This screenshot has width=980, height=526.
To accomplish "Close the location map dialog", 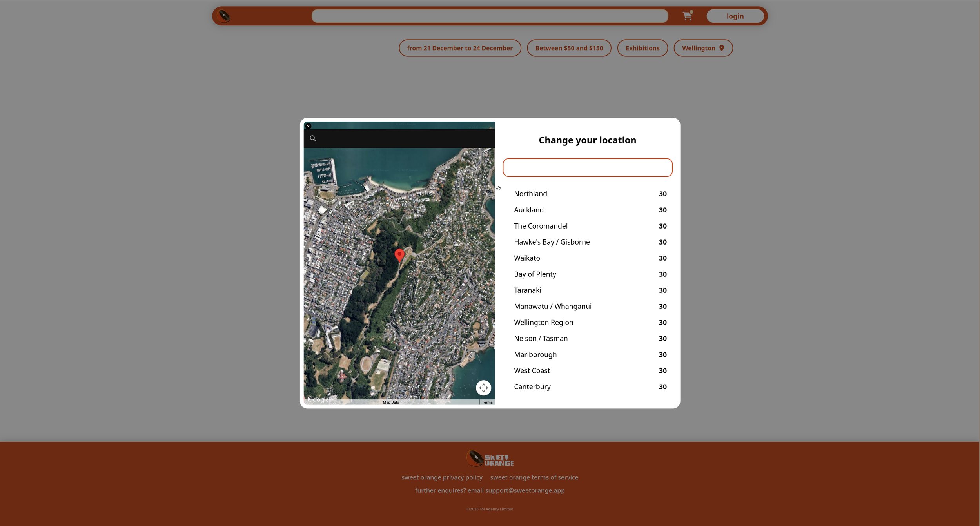I will [x=309, y=126].
